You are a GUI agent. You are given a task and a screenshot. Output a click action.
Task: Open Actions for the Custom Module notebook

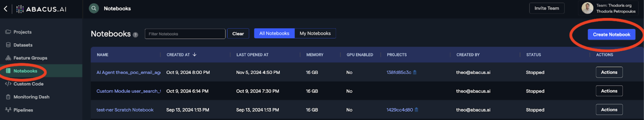click(609, 91)
